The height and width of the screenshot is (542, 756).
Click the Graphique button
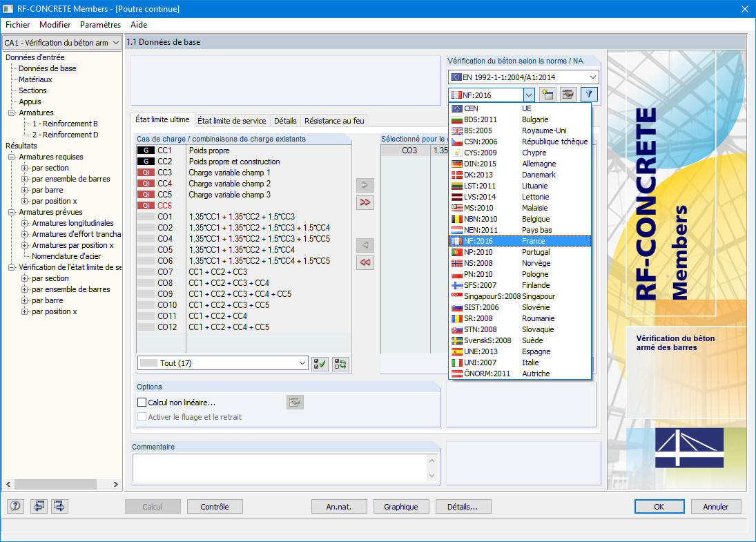[x=401, y=506]
